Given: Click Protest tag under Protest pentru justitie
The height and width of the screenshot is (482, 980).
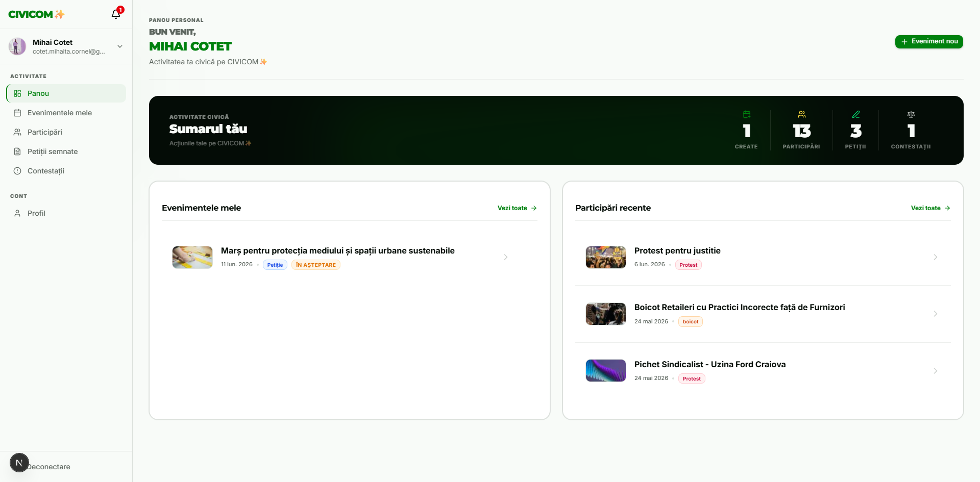Looking at the screenshot, I should (x=689, y=265).
